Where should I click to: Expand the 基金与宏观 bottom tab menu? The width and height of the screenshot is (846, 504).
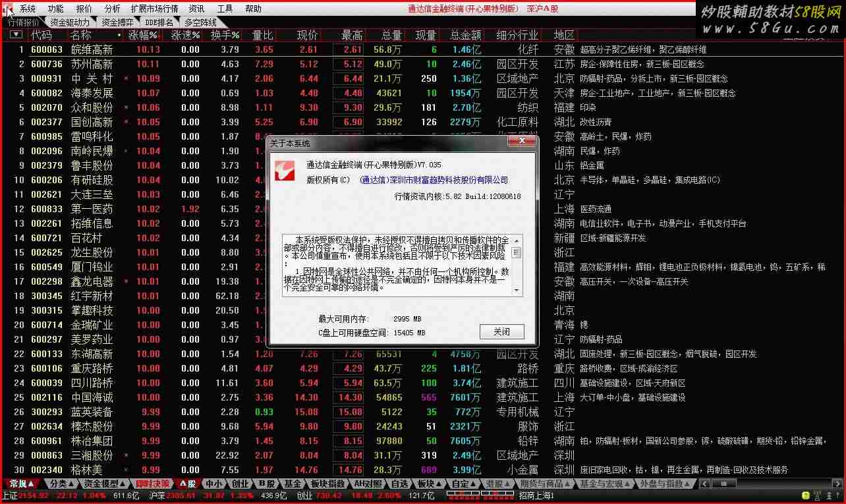[x=604, y=484]
